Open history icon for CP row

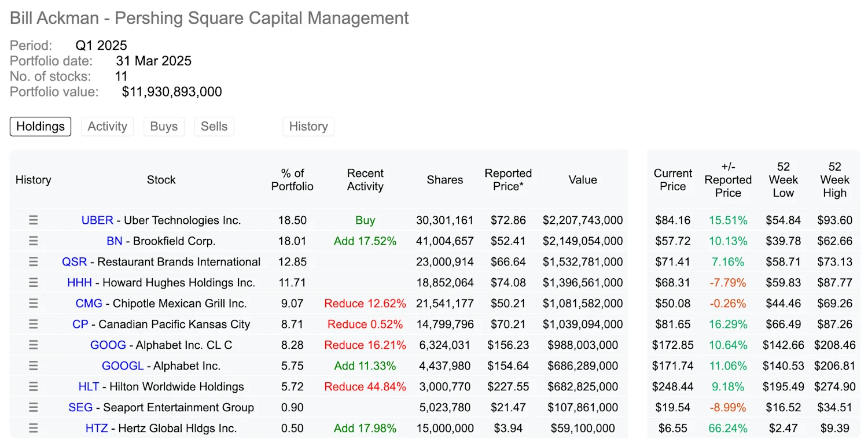(x=34, y=324)
